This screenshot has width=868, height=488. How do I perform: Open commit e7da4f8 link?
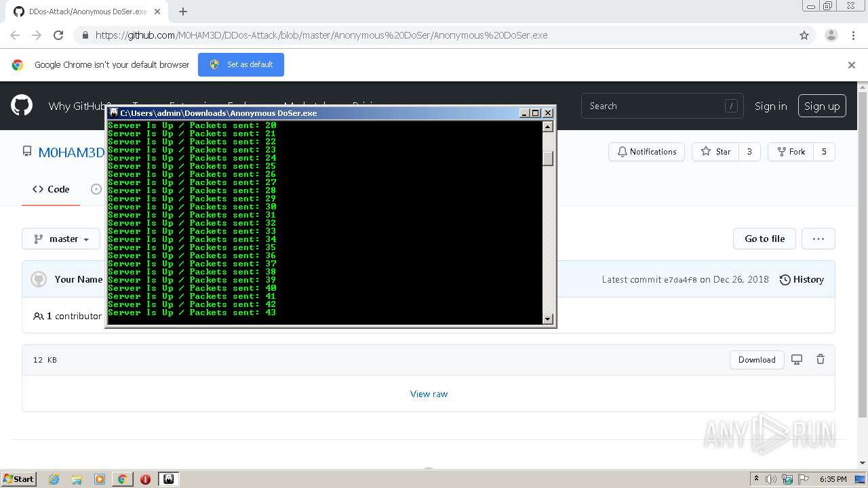(680, 279)
